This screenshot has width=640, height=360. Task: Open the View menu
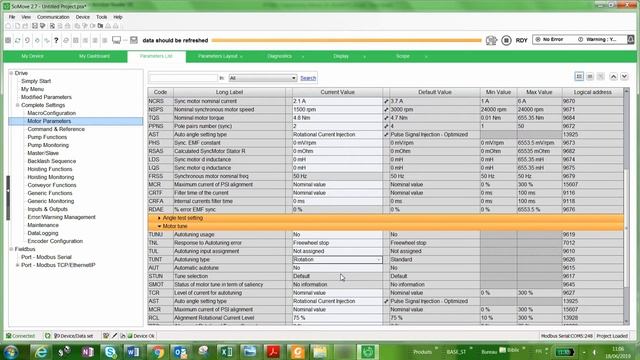click(x=26, y=17)
